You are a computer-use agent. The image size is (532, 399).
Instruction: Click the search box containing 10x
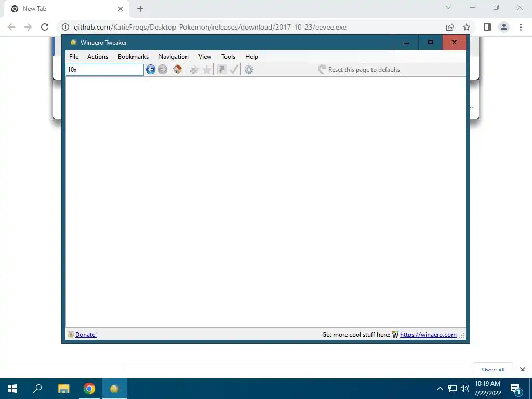[105, 70]
